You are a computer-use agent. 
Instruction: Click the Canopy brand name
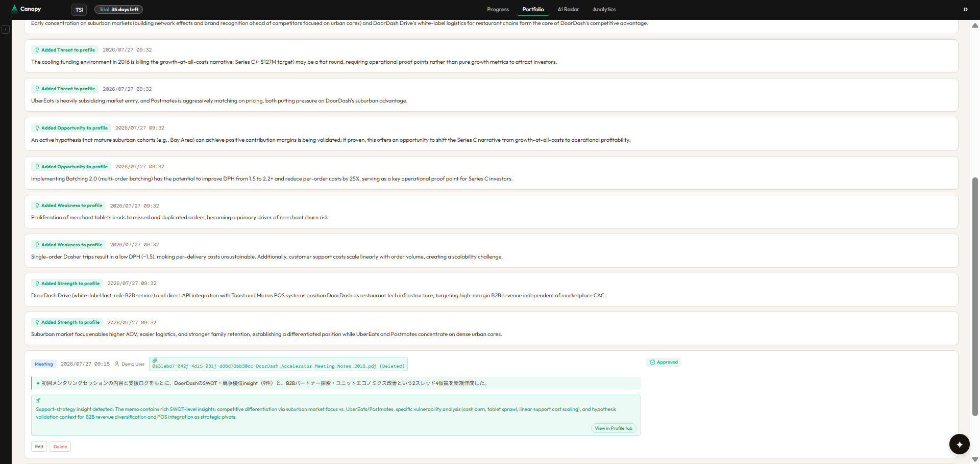[31, 9]
